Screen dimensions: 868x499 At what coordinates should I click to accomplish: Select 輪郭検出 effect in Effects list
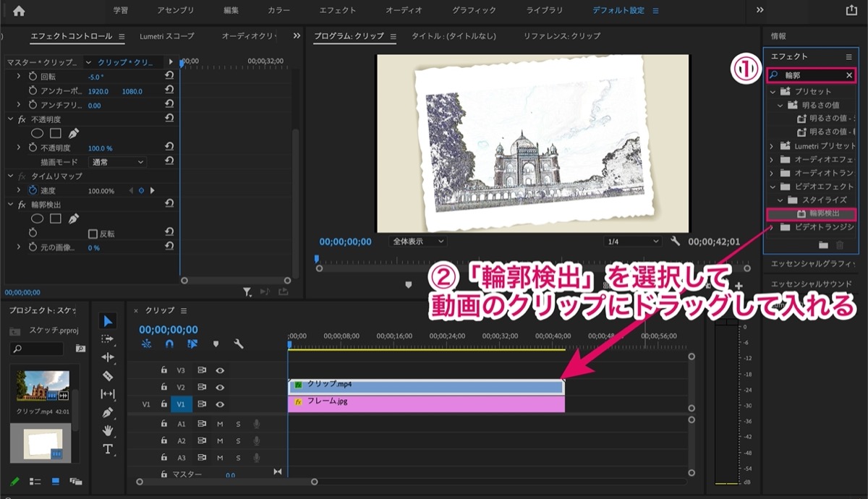[812, 214]
